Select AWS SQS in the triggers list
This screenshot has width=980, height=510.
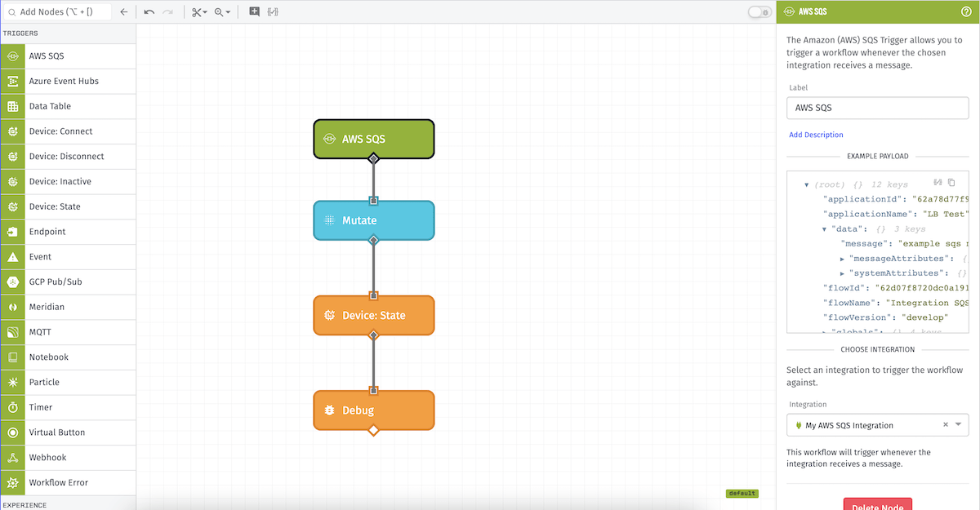[68, 56]
